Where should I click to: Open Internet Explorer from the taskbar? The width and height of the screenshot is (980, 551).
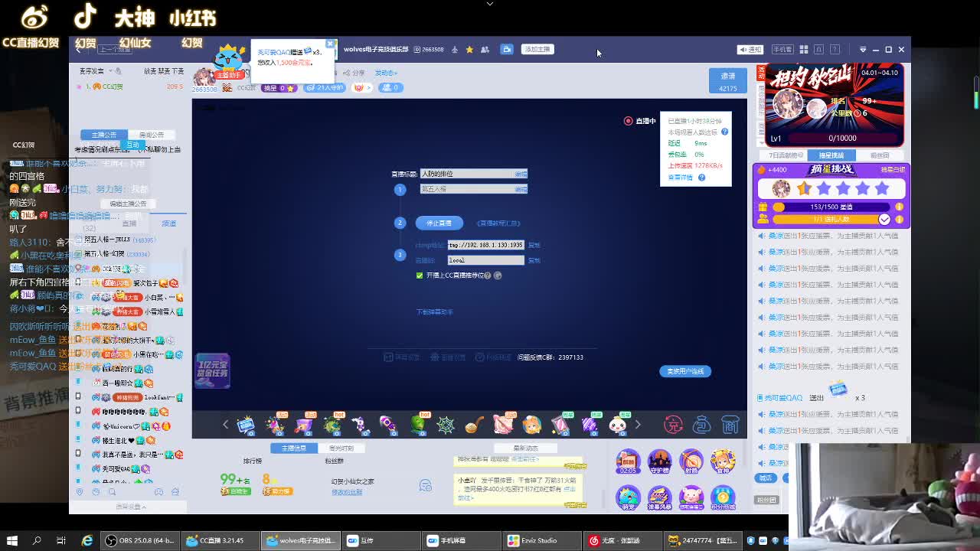[87, 540]
